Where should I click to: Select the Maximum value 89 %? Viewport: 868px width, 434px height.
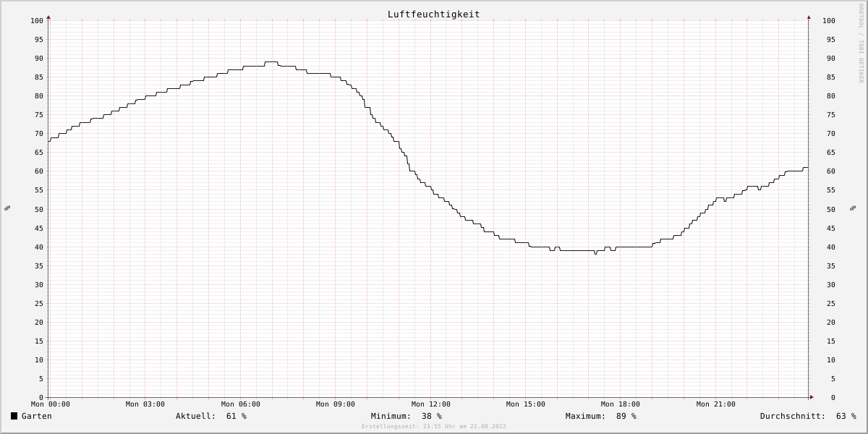tap(626, 416)
